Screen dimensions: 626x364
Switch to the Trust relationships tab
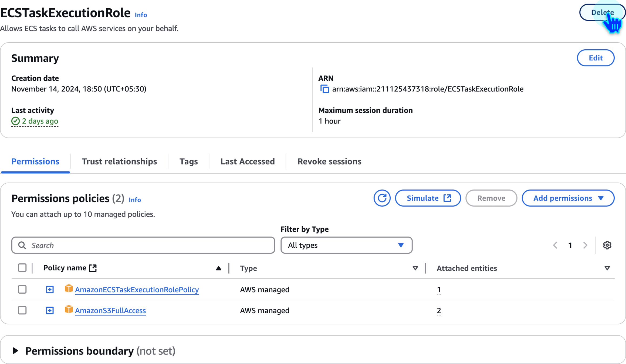[x=119, y=161]
